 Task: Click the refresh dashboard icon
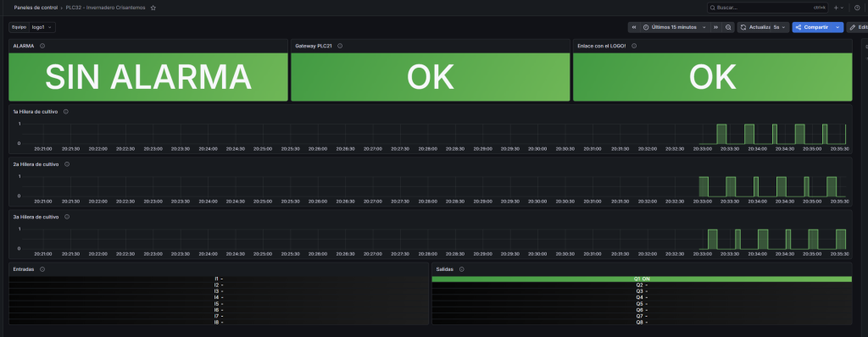[x=743, y=27]
